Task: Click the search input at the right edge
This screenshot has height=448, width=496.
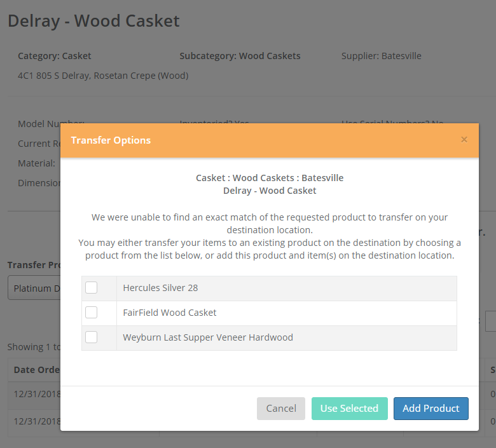Action: click(490, 321)
